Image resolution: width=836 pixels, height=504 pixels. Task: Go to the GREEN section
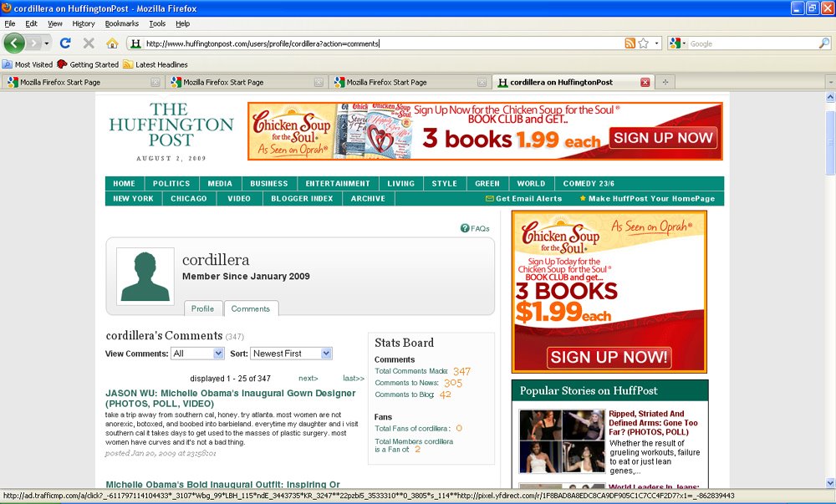[x=487, y=183]
